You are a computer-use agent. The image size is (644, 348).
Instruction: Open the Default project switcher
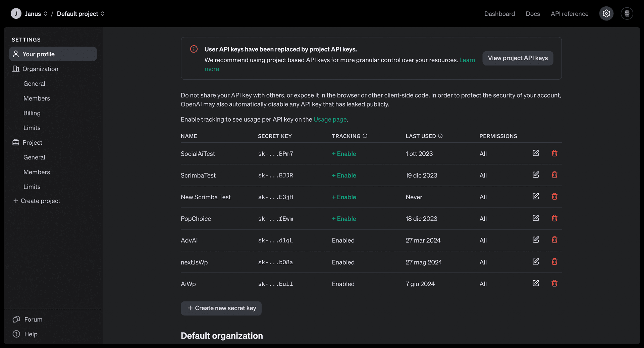click(80, 14)
